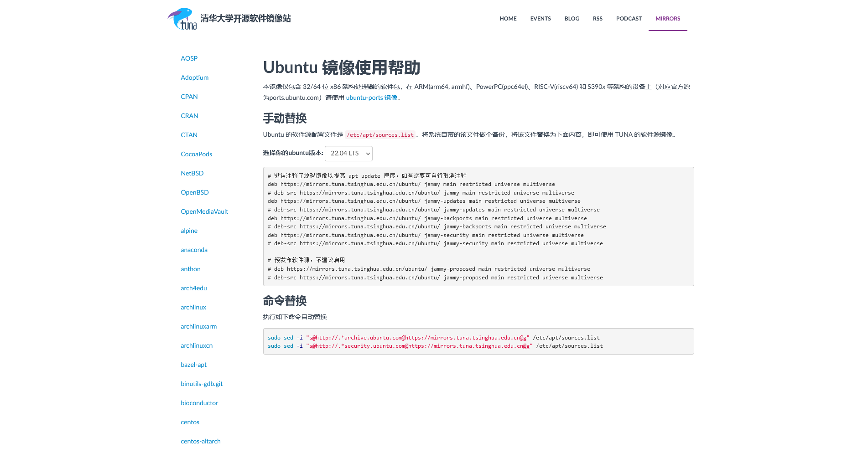Click the site title 清华大学开源软件镜像站
This screenshot has width=868, height=453.
(x=245, y=19)
